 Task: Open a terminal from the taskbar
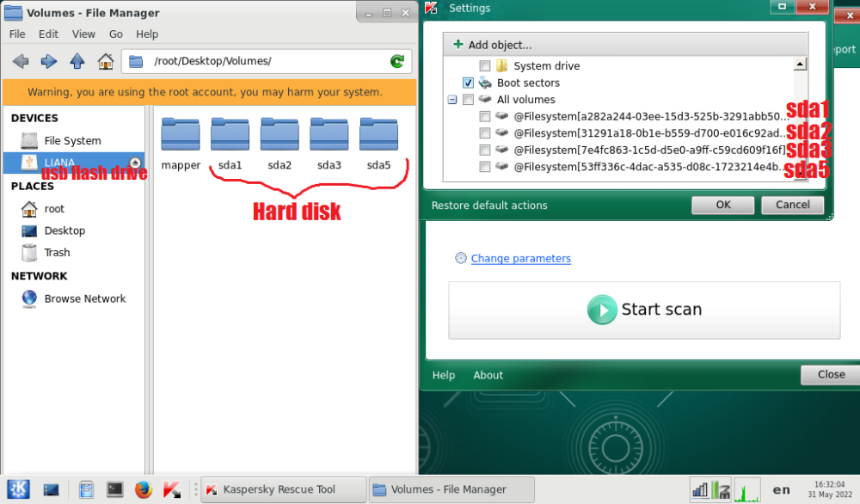click(x=115, y=489)
